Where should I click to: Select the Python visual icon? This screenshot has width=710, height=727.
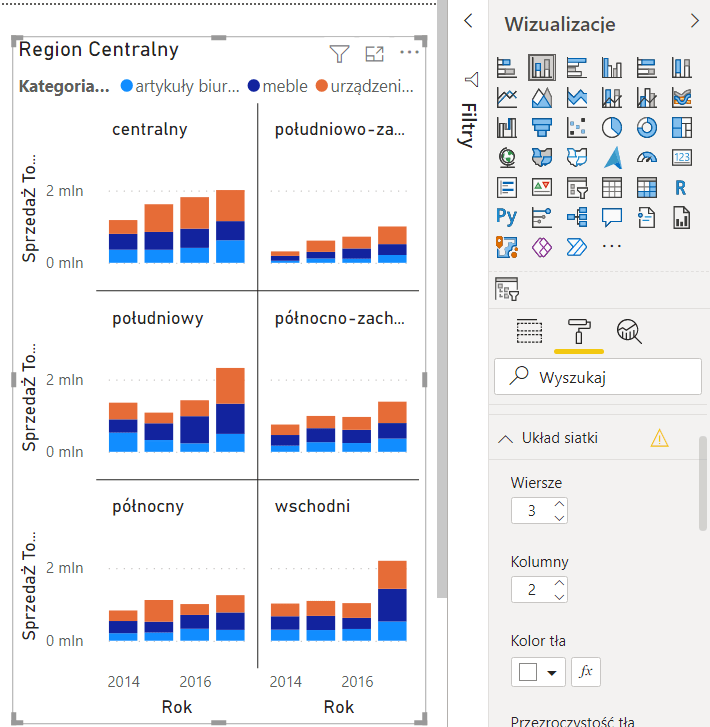tap(507, 216)
